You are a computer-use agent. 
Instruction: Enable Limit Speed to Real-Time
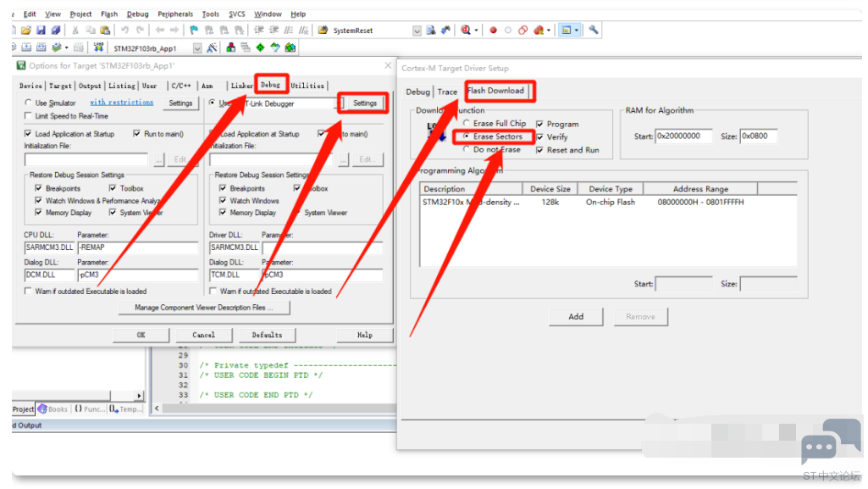click(x=30, y=116)
